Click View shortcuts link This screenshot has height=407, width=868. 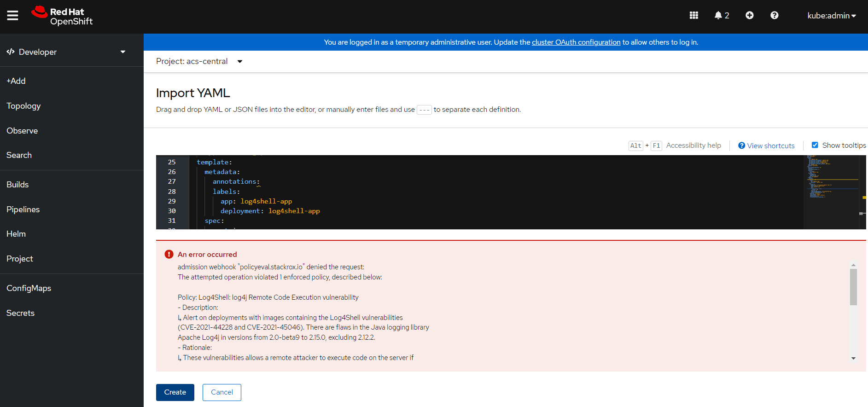click(x=766, y=146)
